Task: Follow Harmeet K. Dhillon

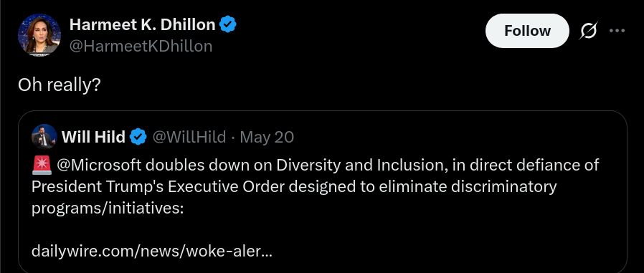Action: [527, 31]
